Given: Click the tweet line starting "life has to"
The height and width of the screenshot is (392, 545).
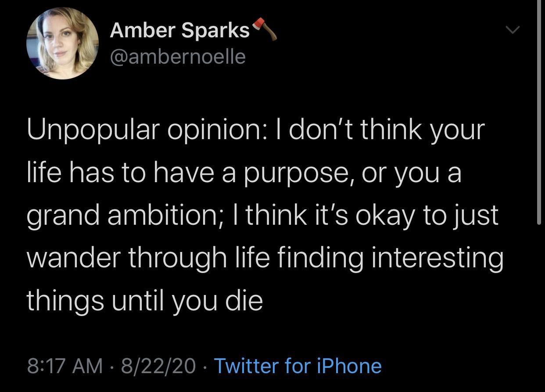Looking at the screenshot, I should coord(244,173).
